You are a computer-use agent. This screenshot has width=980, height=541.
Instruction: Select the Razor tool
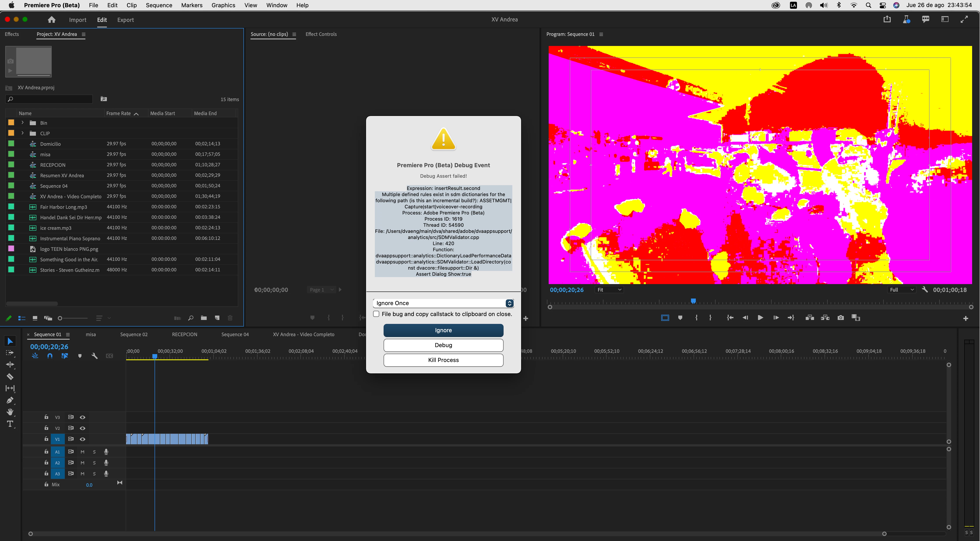coord(10,376)
